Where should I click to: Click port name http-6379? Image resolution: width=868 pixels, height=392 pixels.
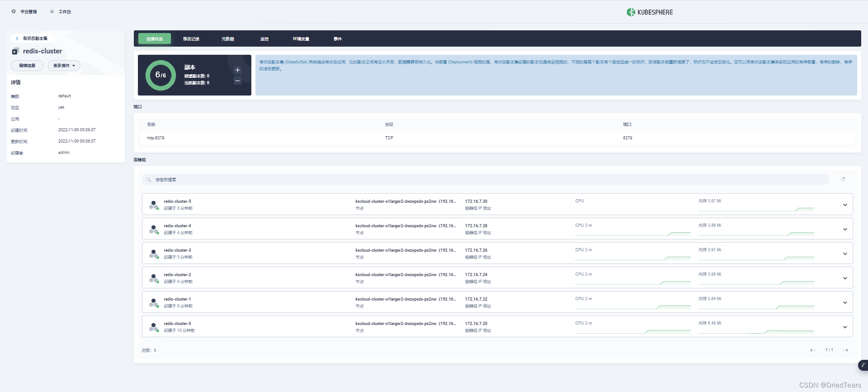(x=156, y=138)
